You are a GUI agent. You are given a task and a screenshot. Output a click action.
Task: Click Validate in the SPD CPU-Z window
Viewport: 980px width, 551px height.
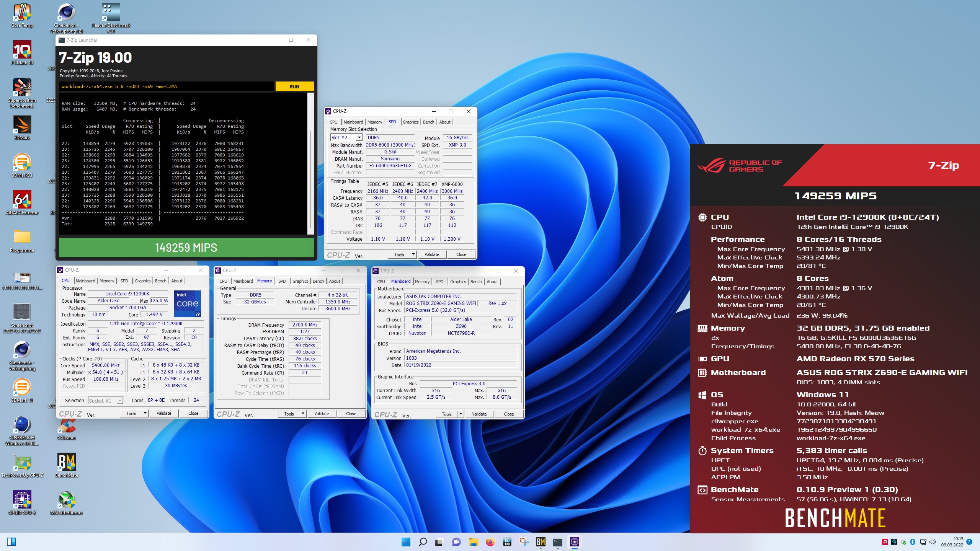[432, 254]
